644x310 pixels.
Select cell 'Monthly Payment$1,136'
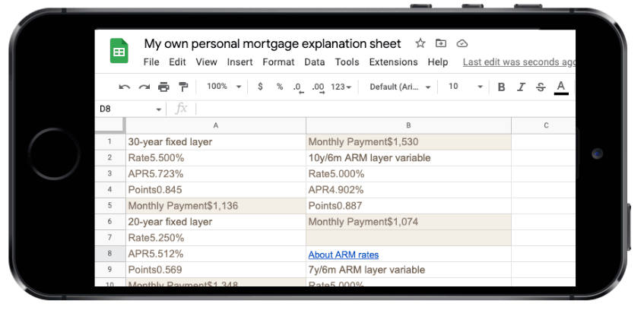click(x=216, y=206)
